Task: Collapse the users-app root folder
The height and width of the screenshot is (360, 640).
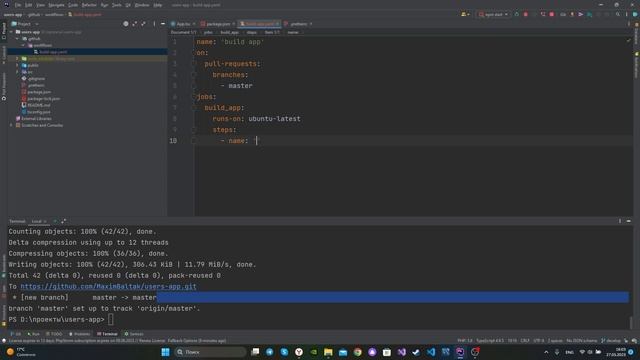Action: pyautogui.click(x=11, y=32)
